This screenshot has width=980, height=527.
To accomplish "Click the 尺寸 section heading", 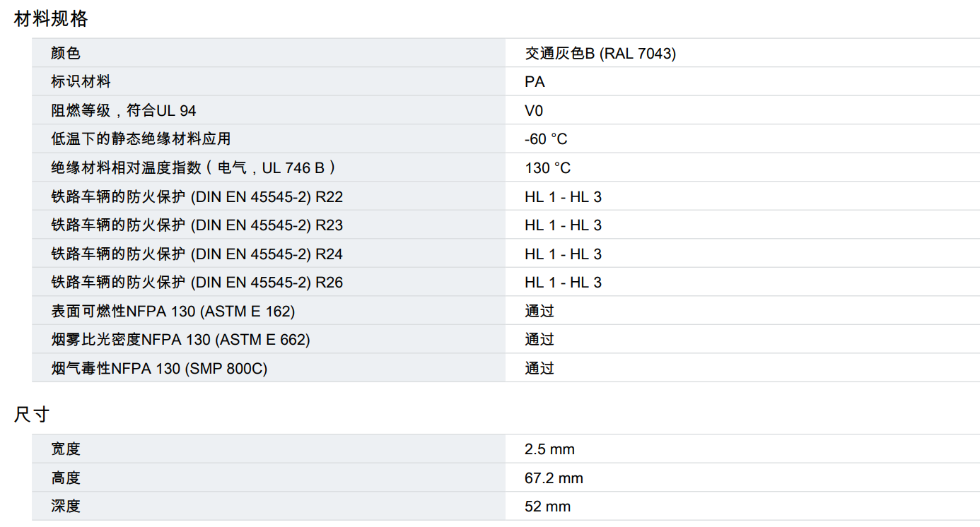I will tap(32, 415).
